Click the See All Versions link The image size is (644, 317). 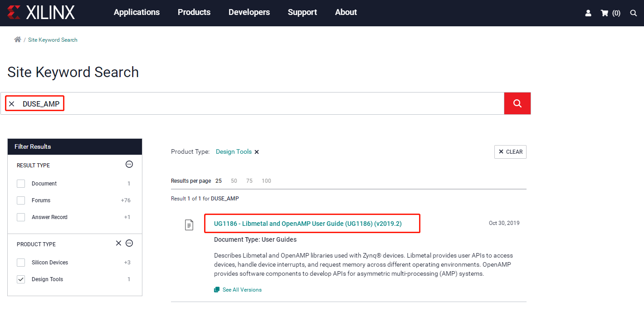pyautogui.click(x=242, y=290)
